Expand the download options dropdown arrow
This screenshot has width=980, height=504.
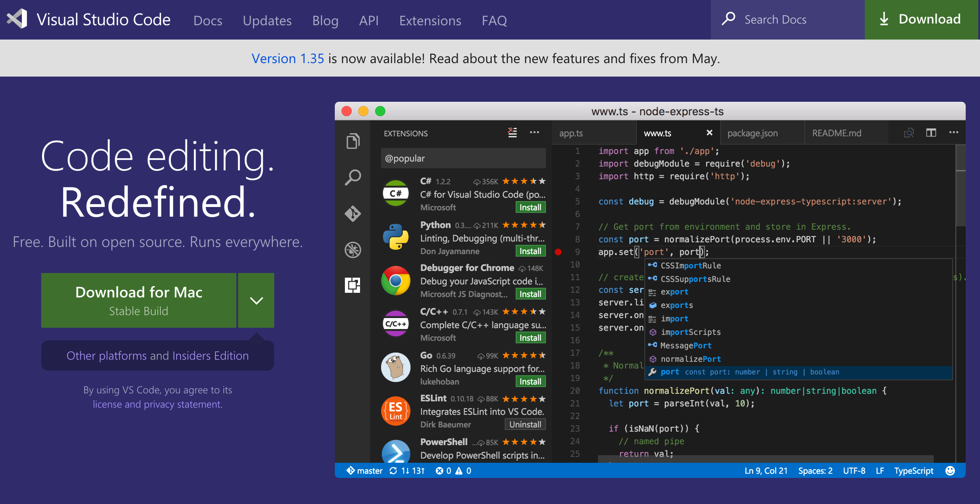[x=256, y=300]
